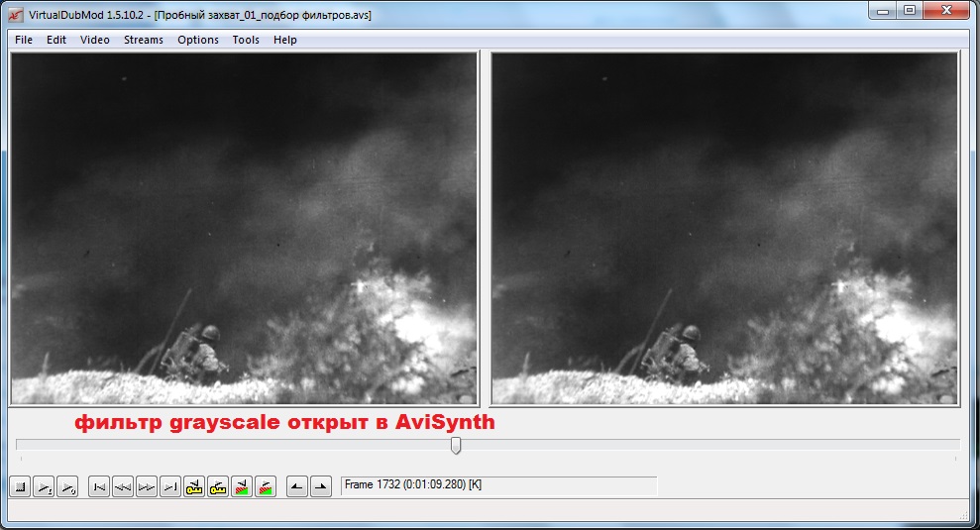The image size is (980, 530).
Task: Step forward one frame
Action: (147, 486)
